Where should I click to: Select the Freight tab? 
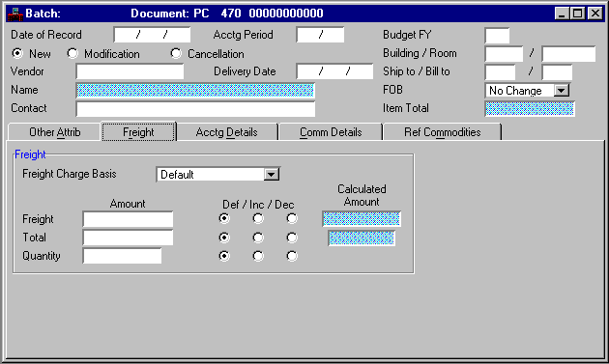[x=138, y=132]
